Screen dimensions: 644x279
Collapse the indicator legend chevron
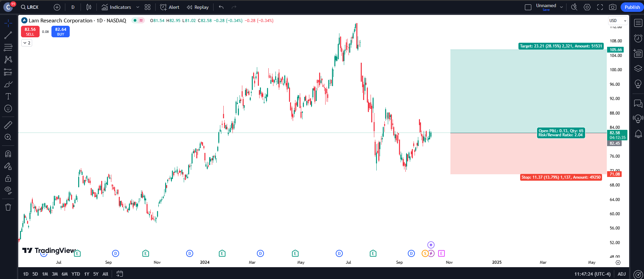27,43
